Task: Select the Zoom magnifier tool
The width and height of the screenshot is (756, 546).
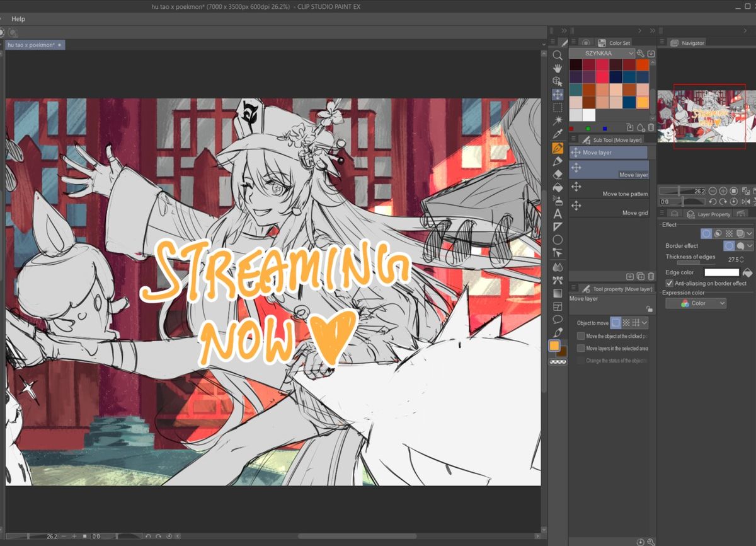Action: pos(558,55)
